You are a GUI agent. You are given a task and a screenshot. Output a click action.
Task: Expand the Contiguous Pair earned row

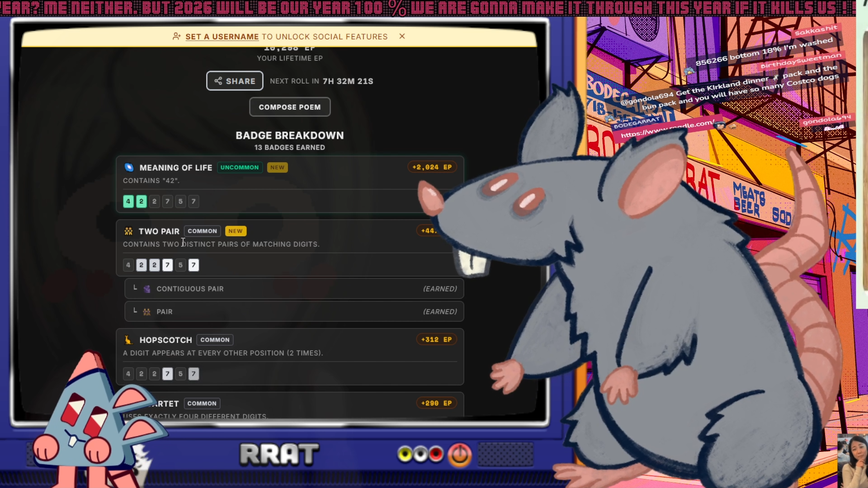click(x=294, y=289)
